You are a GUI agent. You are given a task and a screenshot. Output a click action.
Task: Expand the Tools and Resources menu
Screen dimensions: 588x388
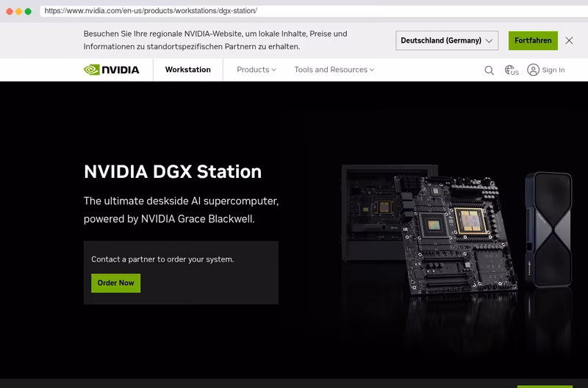(334, 70)
